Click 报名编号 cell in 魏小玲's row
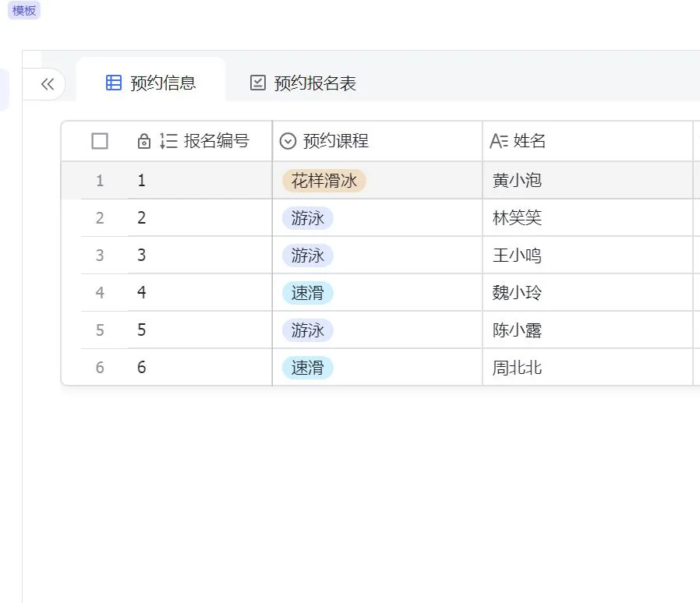The image size is (700, 603). (200, 293)
